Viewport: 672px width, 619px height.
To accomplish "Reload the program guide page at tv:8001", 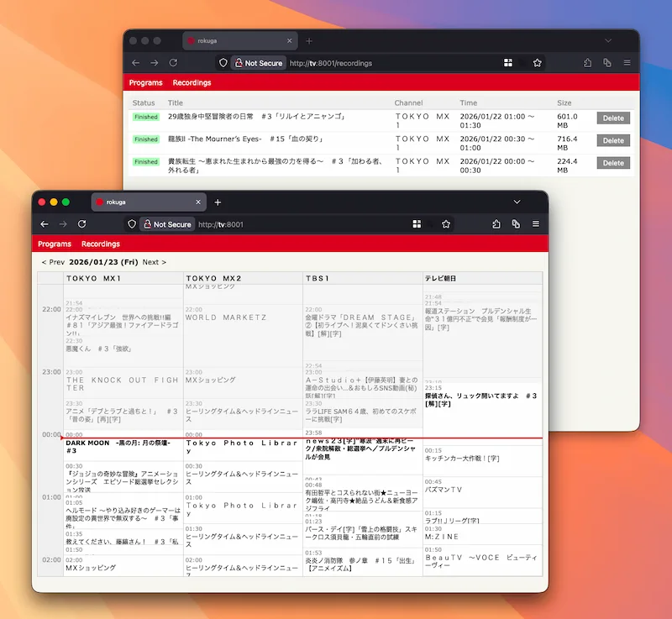I will point(81,224).
